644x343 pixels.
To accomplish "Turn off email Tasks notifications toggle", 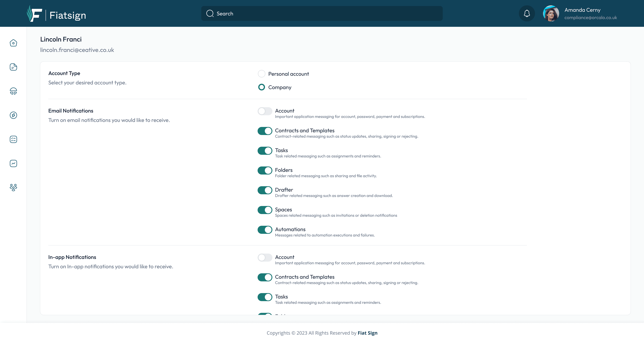I will (x=265, y=151).
